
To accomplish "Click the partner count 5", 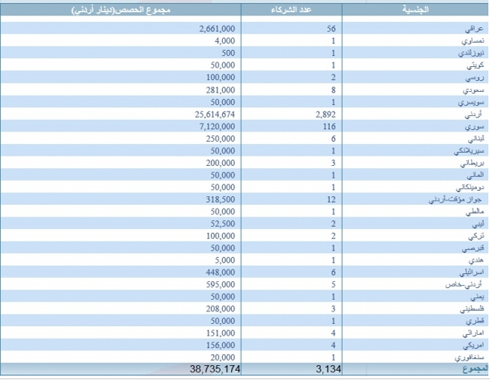I will click(x=333, y=285).
